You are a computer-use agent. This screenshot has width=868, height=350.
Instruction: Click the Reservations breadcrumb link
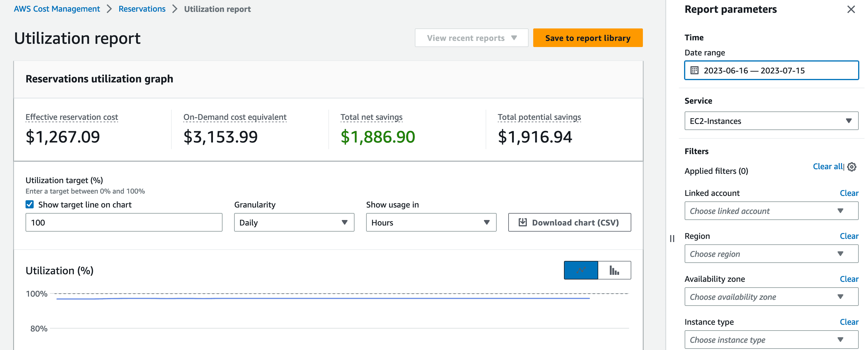pos(142,9)
